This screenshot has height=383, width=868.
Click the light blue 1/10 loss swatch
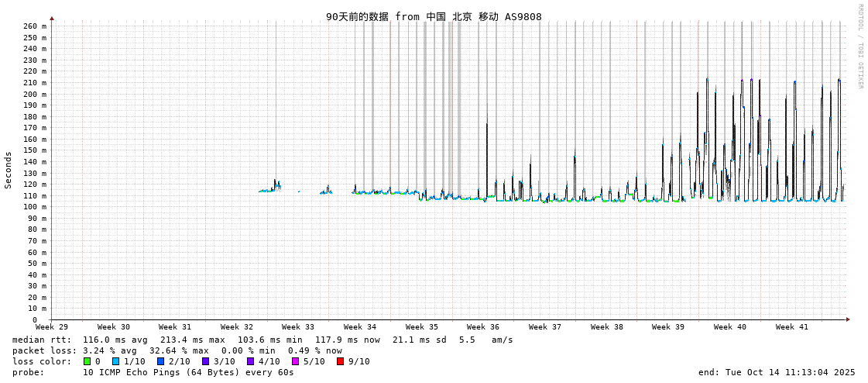tap(115, 361)
